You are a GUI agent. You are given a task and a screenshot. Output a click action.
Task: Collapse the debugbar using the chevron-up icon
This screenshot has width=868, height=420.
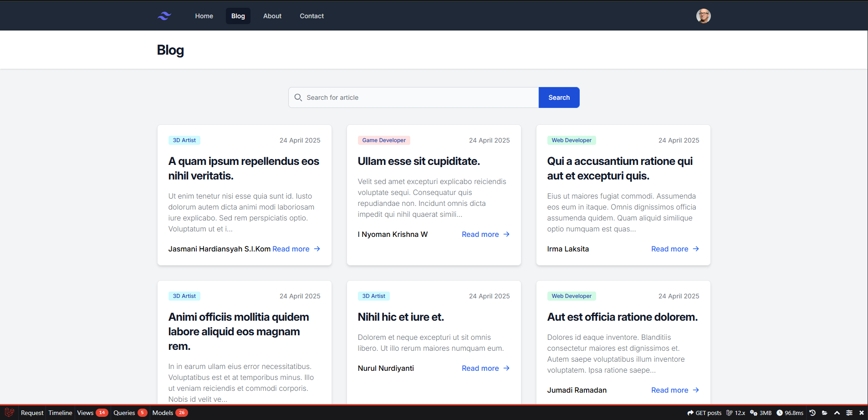coord(837,413)
